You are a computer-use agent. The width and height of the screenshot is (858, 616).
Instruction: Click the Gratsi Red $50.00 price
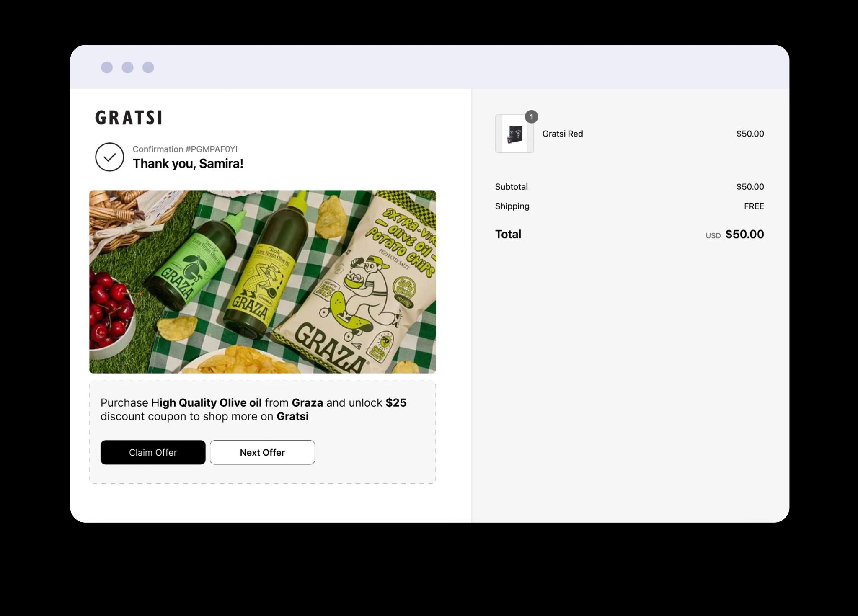(x=750, y=134)
